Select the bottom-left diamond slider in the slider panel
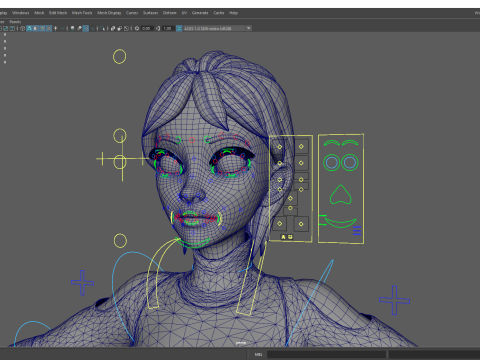 [x=280, y=224]
